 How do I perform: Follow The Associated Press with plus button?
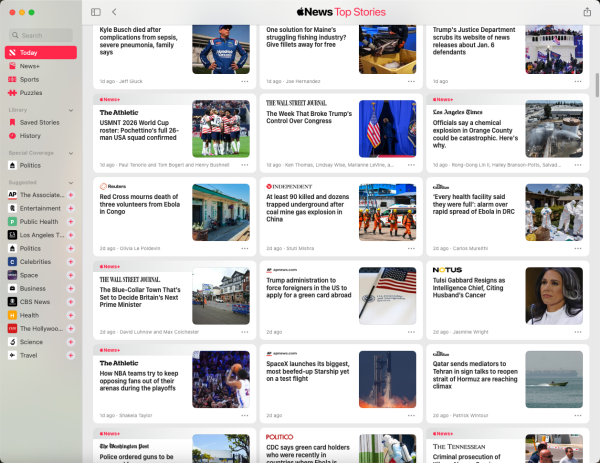pyautogui.click(x=71, y=195)
